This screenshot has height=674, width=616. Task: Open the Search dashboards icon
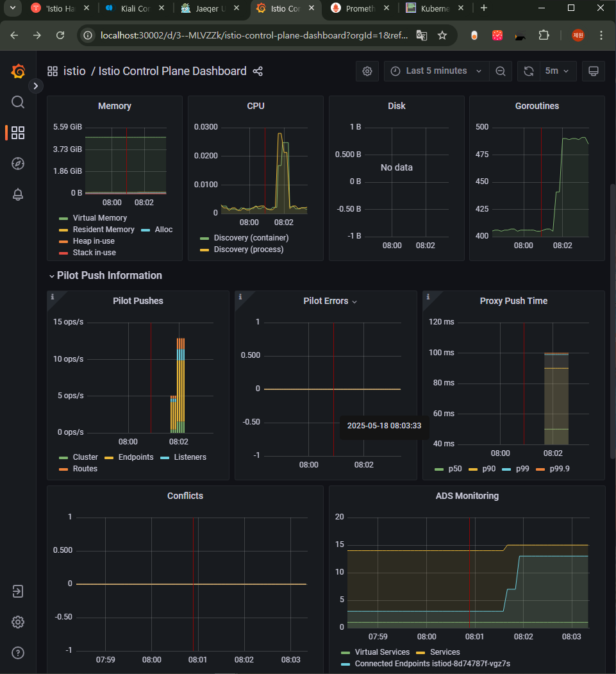[18, 103]
